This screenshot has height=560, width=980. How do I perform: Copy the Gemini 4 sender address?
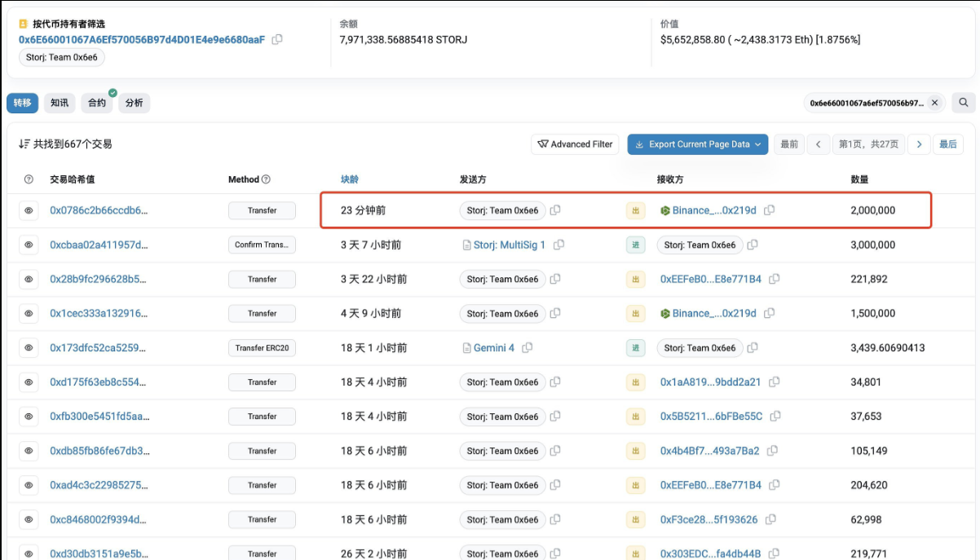point(528,348)
